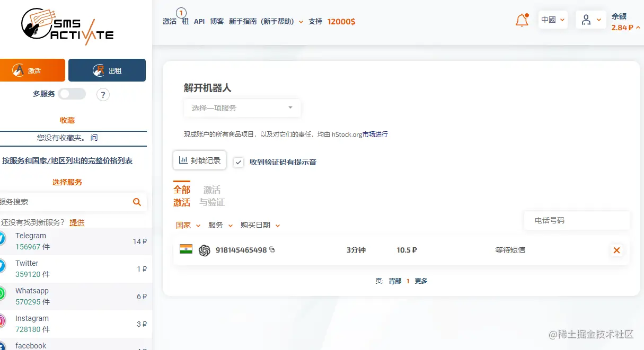644x350 pixels.
Task: Toggle the 多服务 switch
Action: 72,94
